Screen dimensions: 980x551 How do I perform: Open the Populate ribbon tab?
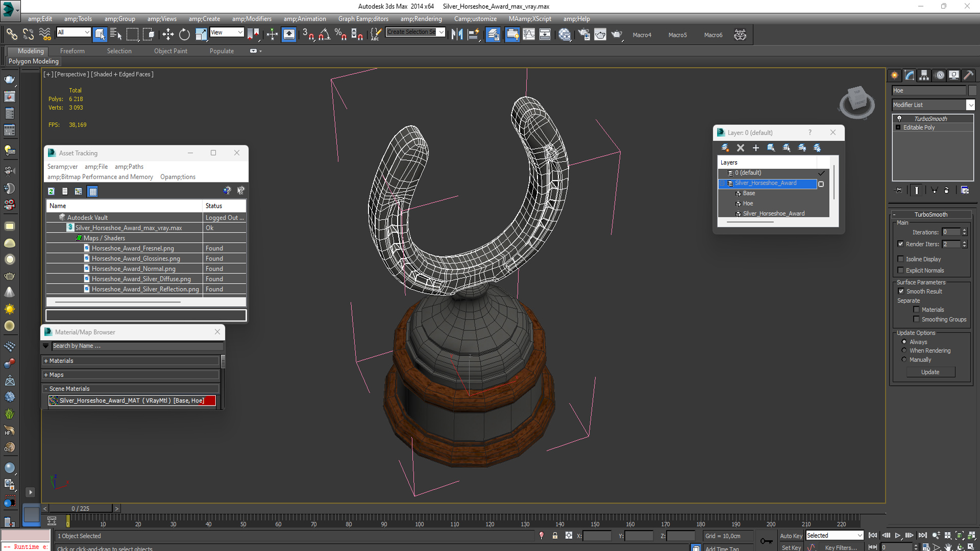click(222, 51)
